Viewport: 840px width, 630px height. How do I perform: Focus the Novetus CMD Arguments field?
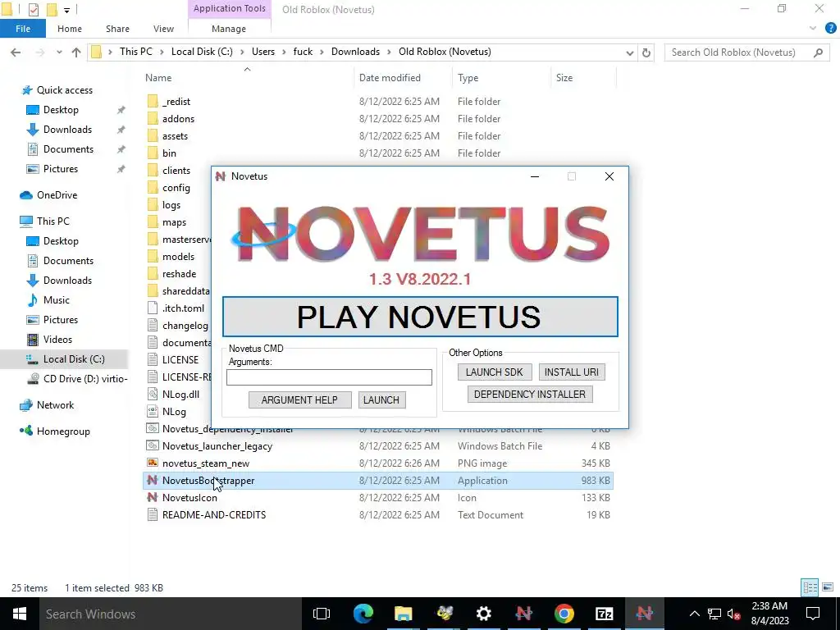tap(329, 377)
